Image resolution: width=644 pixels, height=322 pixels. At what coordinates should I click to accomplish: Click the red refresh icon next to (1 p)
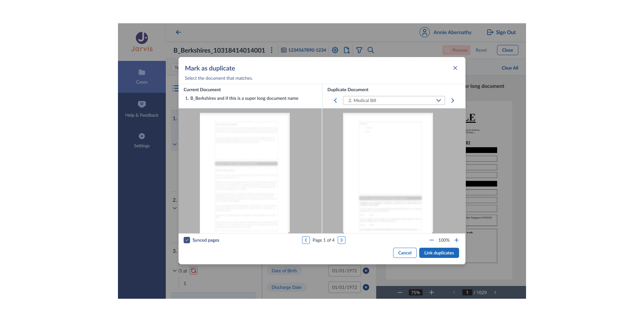(x=194, y=271)
